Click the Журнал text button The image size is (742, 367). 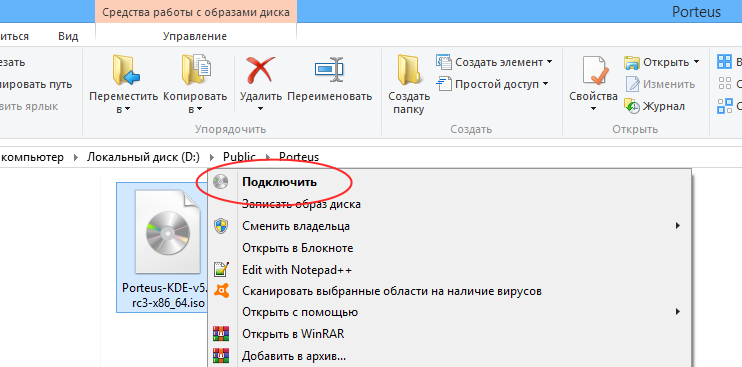[x=663, y=106]
